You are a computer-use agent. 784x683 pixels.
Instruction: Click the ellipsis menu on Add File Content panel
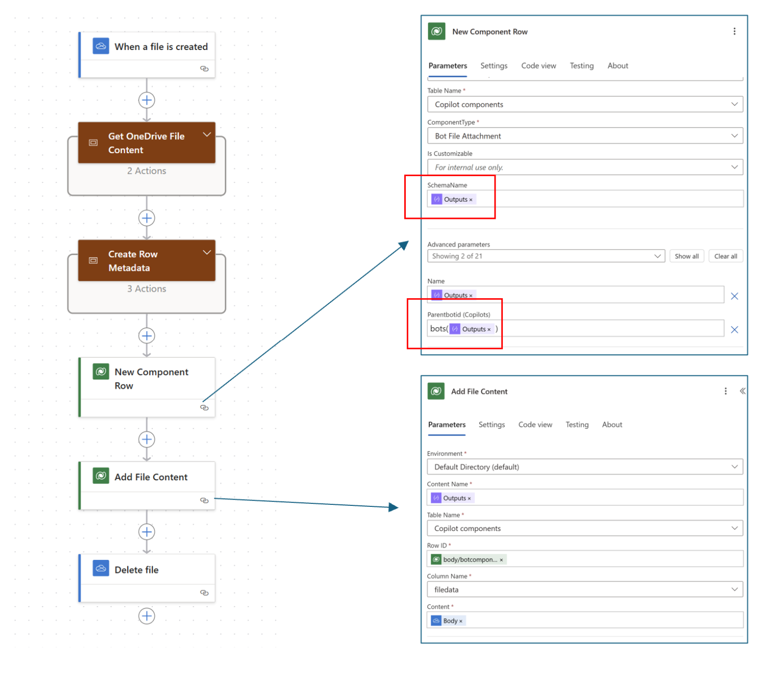tap(725, 391)
